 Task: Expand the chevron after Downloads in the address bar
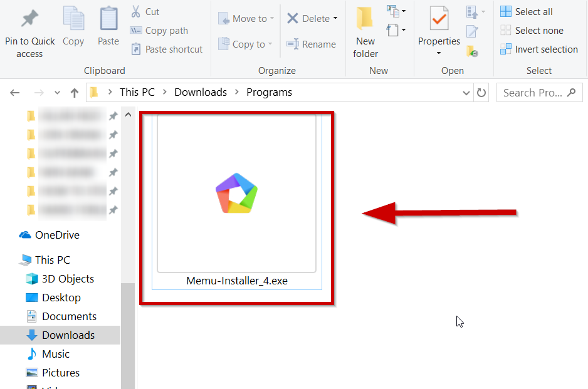click(x=236, y=92)
